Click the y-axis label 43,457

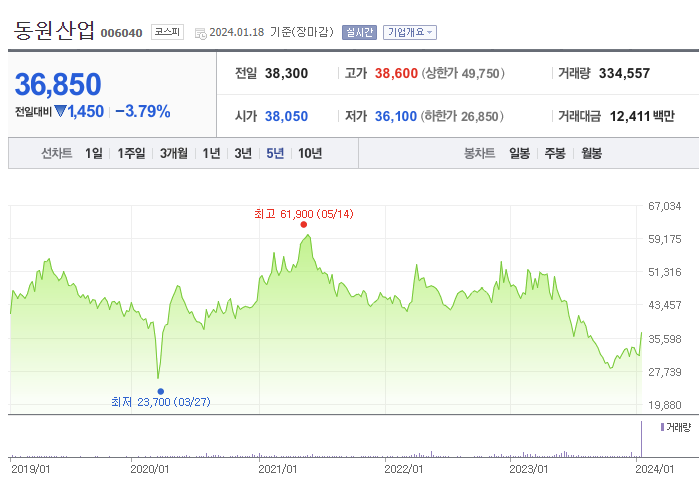[664, 305]
